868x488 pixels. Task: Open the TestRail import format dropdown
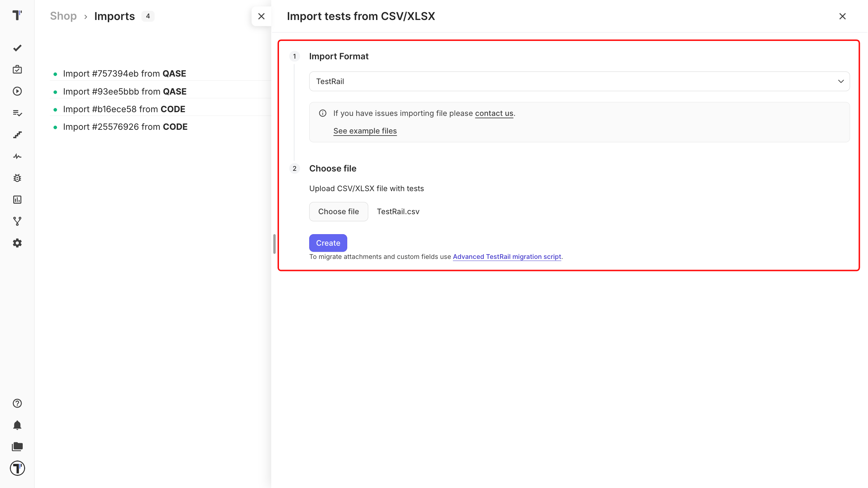pos(579,81)
